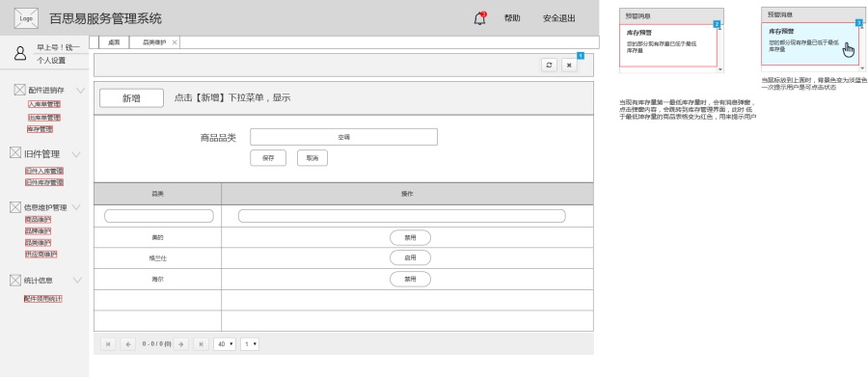This screenshot has height=377, width=868.
Task: Open 配件领用统计 in the sidebar
Action: (42, 298)
